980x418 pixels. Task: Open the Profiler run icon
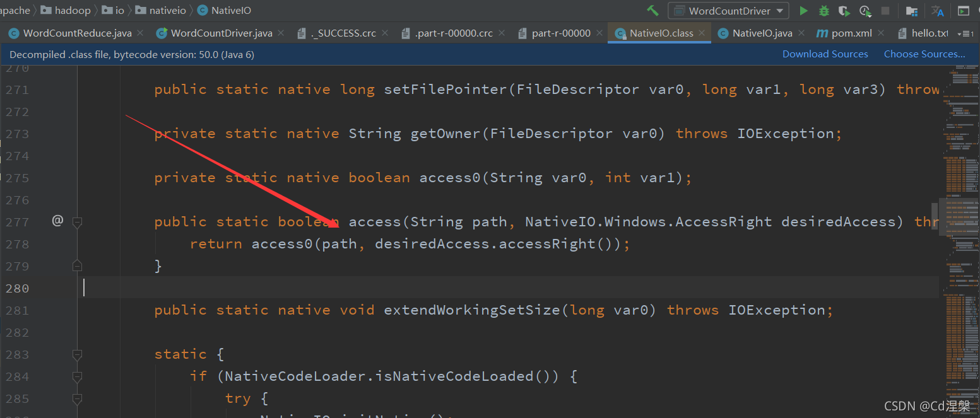point(865,11)
